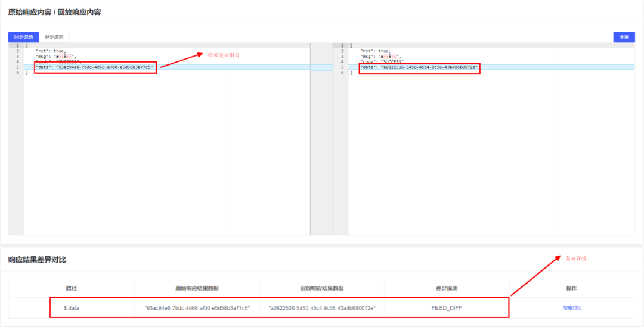Click the 响应结果差异对比 section heading

37,259
